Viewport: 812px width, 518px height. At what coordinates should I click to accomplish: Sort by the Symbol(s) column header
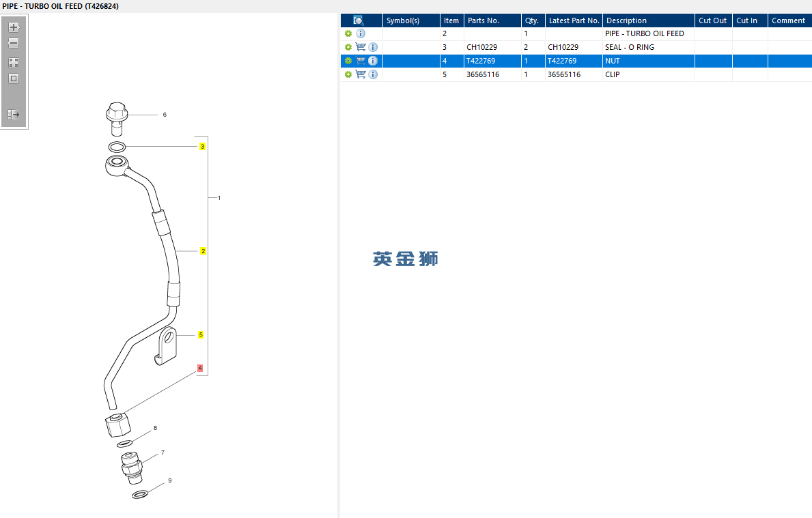click(x=411, y=20)
